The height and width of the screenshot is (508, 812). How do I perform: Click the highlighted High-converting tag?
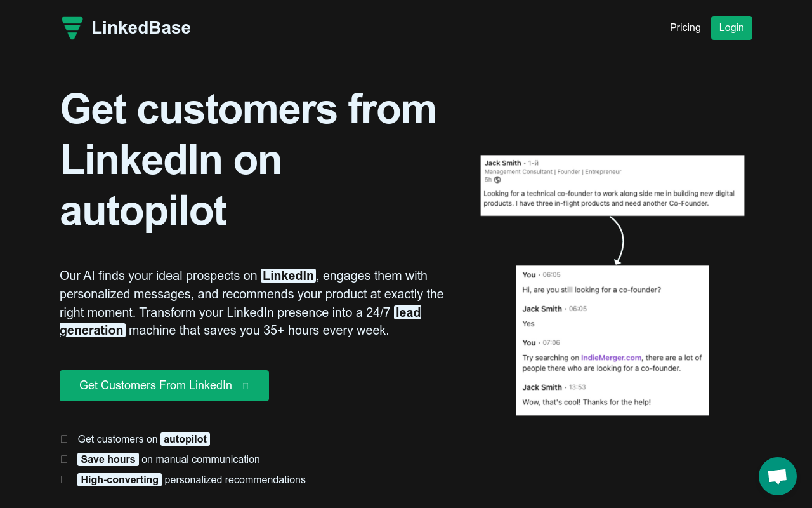click(x=119, y=479)
